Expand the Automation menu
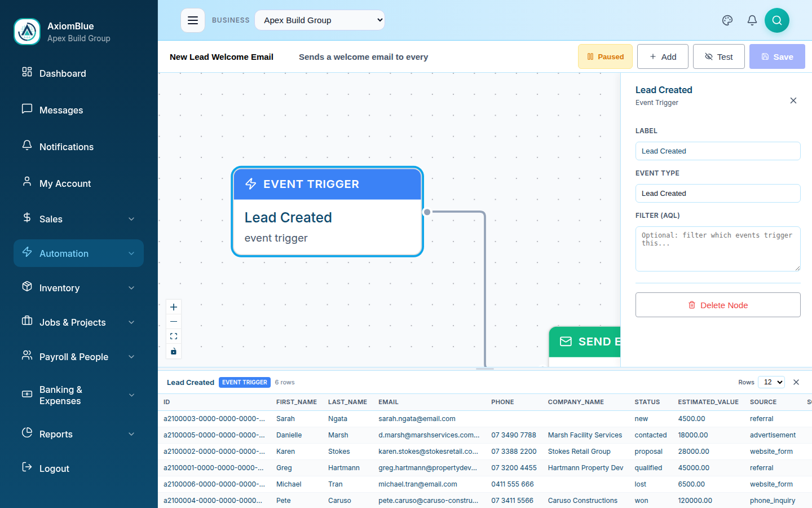Image resolution: width=812 pixels, height=508 pixels. tap(78, 253)
